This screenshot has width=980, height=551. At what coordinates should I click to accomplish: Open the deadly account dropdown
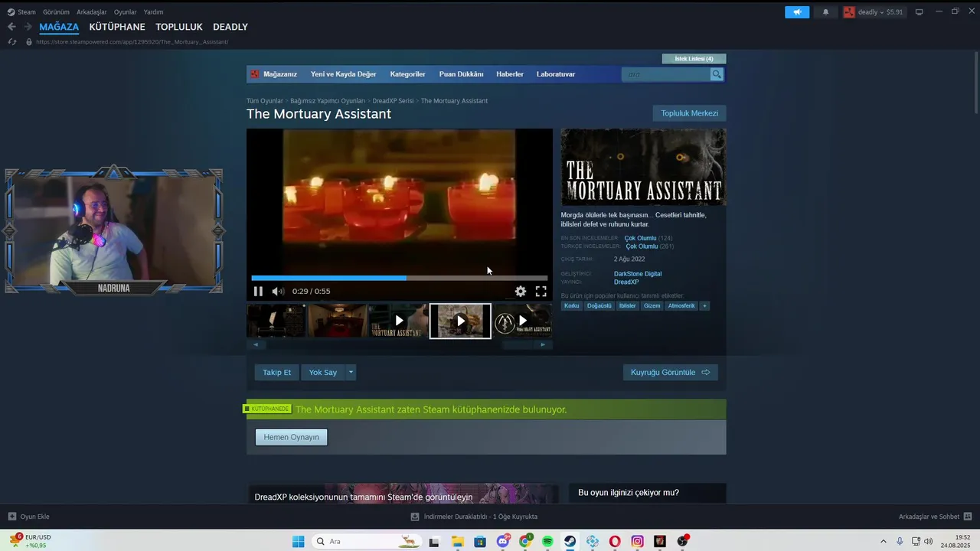(874, 12)
